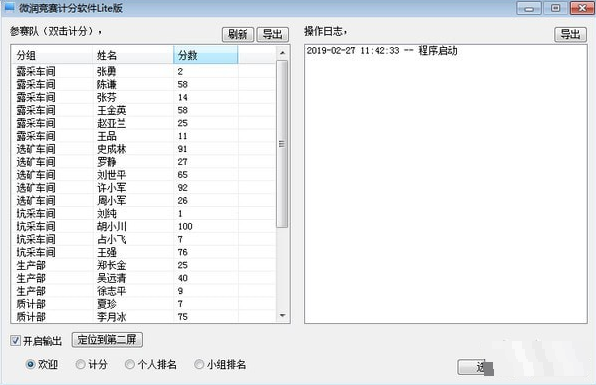Select the row for 王金英
Image resolution: width=596 pixels, height=385 pixels.
point(143,110)
